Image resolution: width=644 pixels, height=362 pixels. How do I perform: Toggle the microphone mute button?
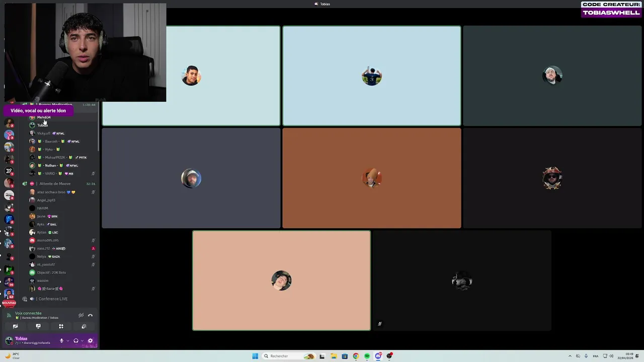61,340
